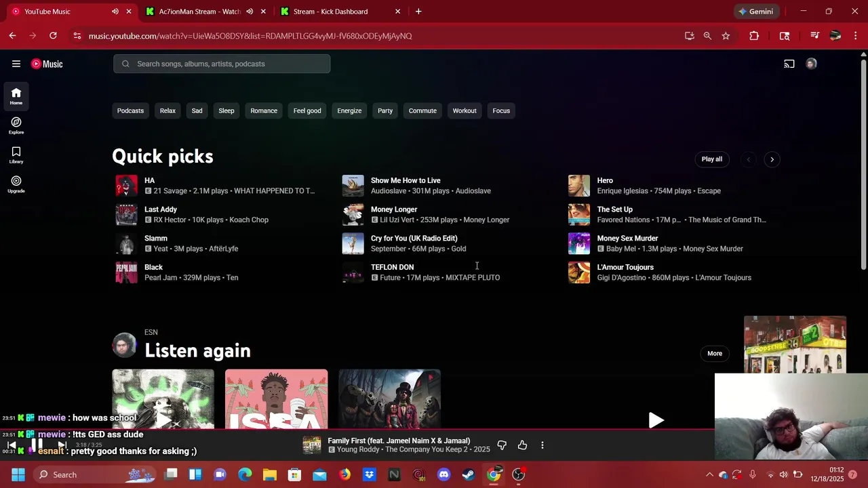This screenshot has height=488, width=868.
Task: Close the Kick Dashboard tab
Action: tap(398, 12)
